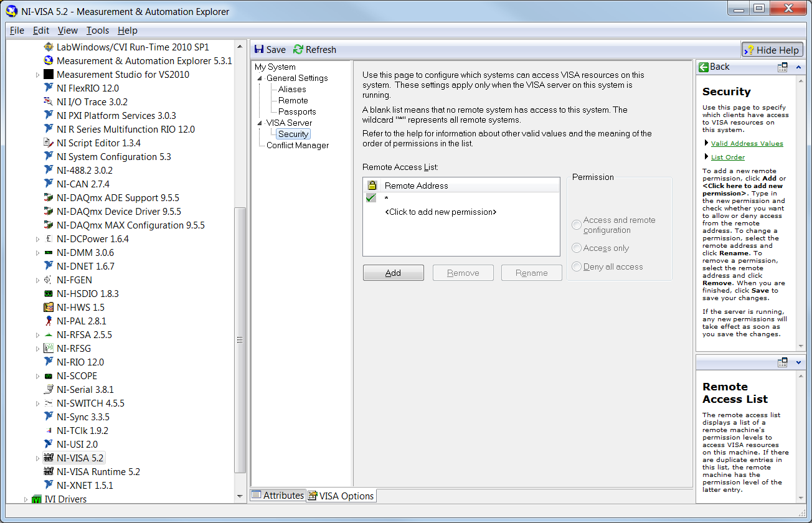Click the Measurement Studio for VS2010 icon
812x523 pixels.
click(49, 74)
